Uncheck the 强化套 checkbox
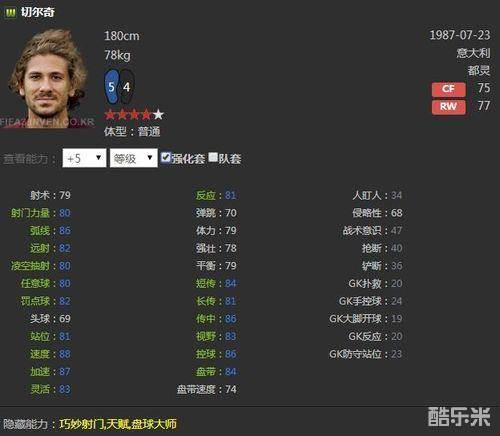This screenshot has height=436, width=500. pos(165,157)
